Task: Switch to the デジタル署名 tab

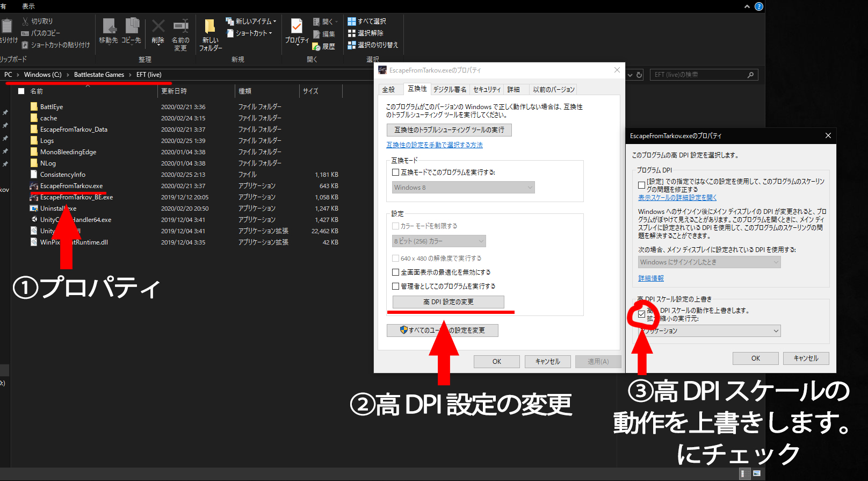Action: pos(450,90)
